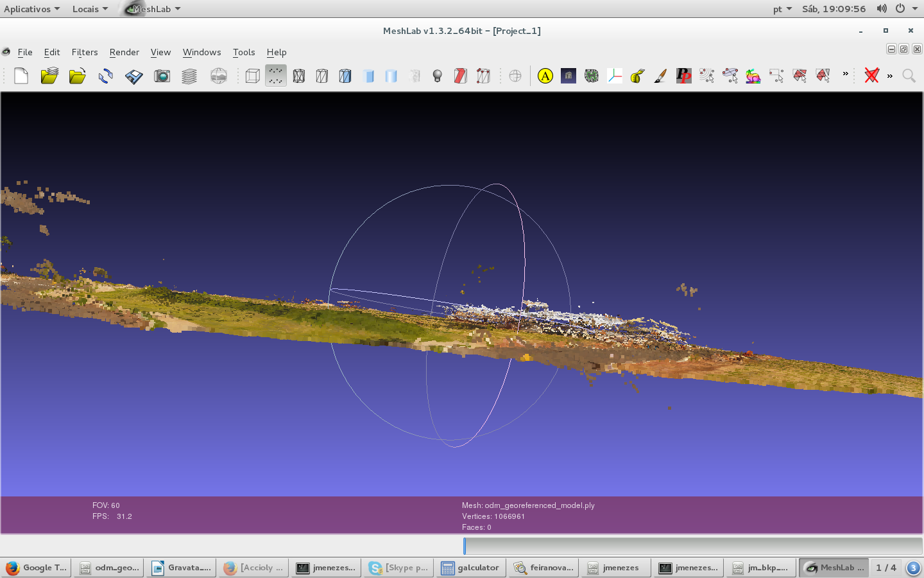Open the PickPoints tool
This screenshot has width=924, height=578.
pyautogui.click(x=683, y=76)
